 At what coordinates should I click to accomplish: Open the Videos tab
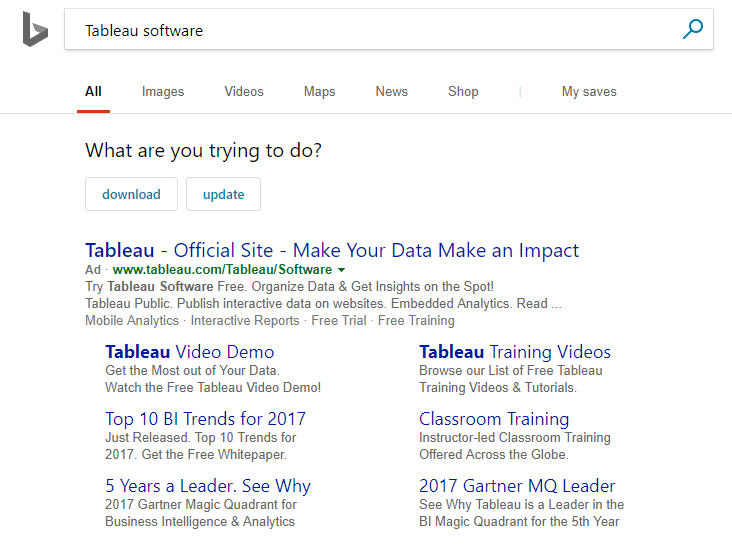(244, 92)
